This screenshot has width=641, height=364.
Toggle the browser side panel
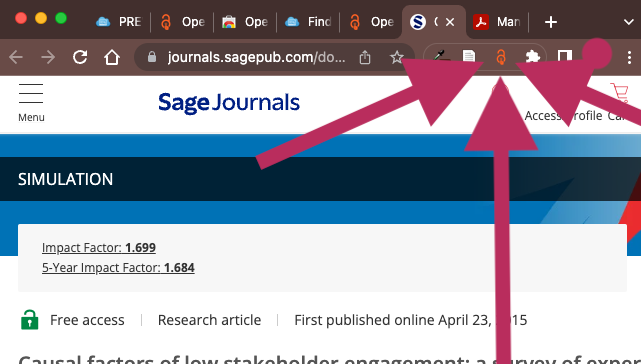coord(565,56)
